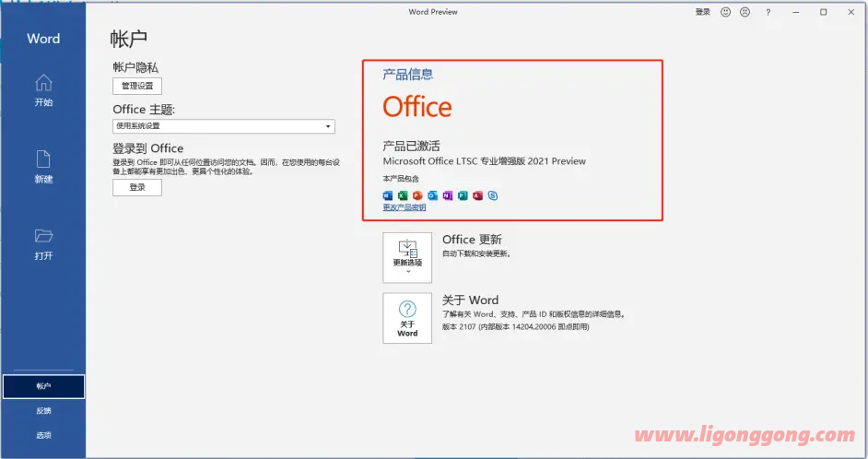Open the 反馈 sidebar item
Screen dimensions: 868x459
click(43, 411)
